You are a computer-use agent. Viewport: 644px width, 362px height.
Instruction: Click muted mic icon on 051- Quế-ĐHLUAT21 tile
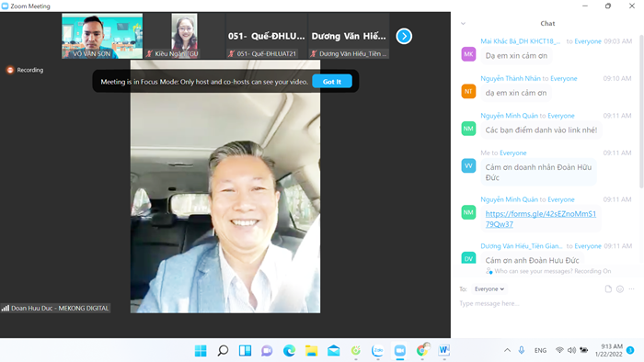232,53
